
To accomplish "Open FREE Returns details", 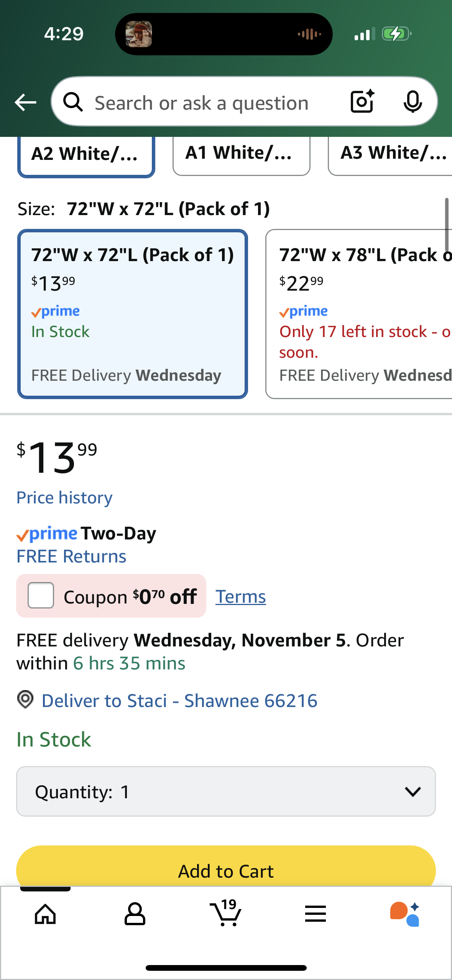I will [71, 556].
